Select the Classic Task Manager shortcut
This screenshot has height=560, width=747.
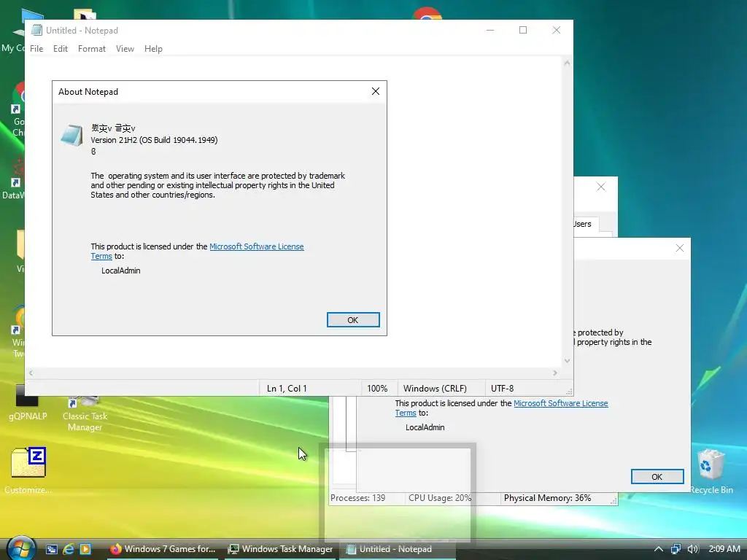point(85,414)
